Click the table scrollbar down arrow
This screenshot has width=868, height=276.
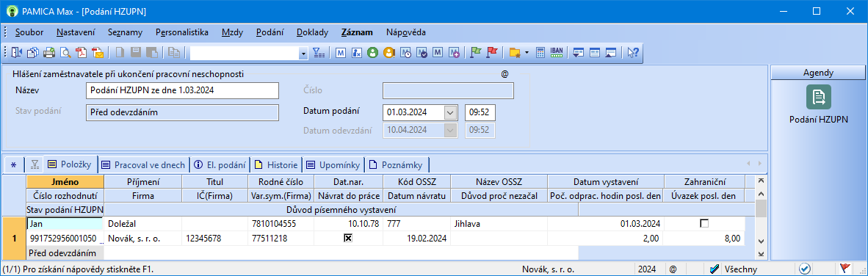(x=761, y=241)
